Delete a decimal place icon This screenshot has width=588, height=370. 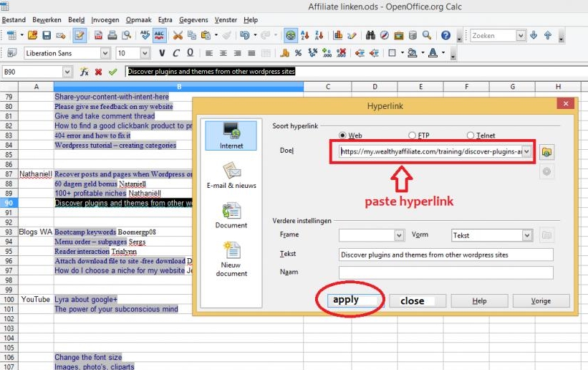[341, 53]
